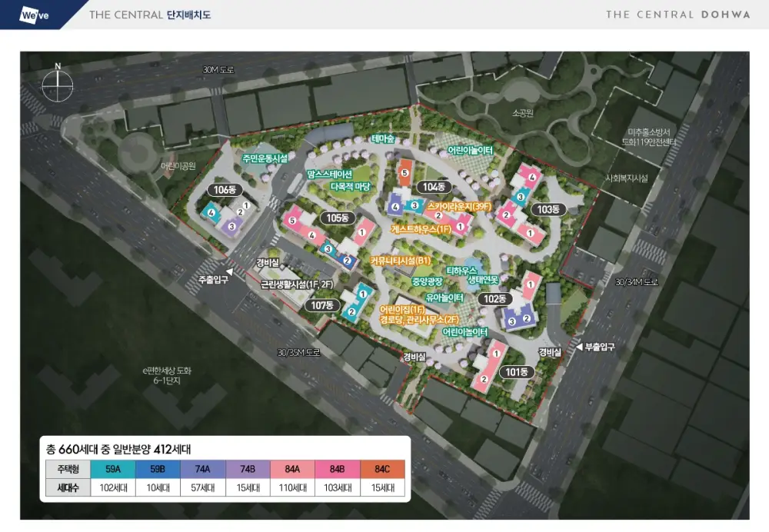Click the 102동 building label
The height and width of the screenshot is (532, 769).
pos(496,298)
